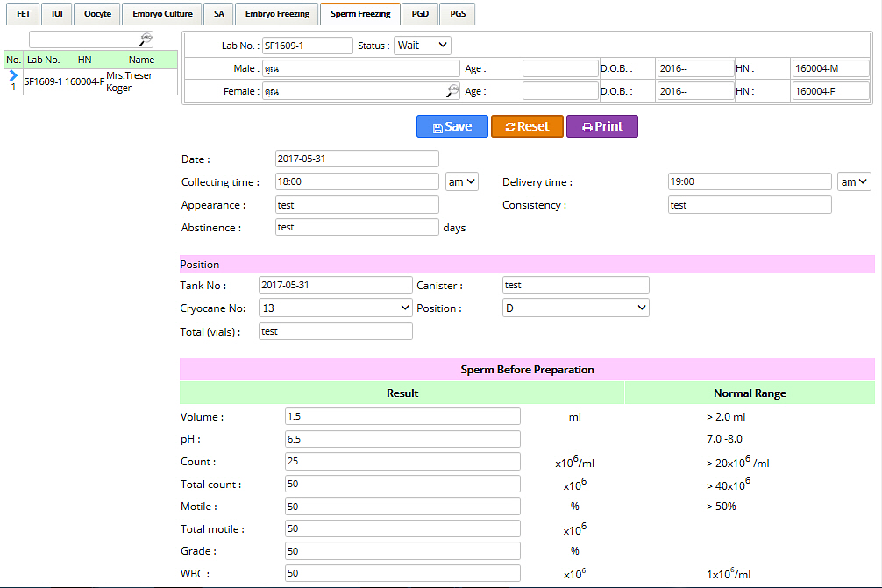The image size is (882, 588).
Task: Click the Grade percentage field
Action: 402,551
